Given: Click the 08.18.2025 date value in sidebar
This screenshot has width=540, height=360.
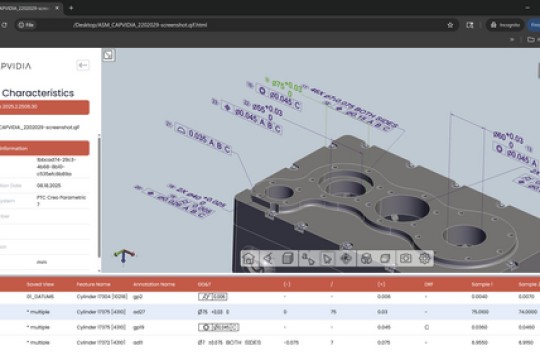Looking at the screenshot, I should [x=49, y=185].
